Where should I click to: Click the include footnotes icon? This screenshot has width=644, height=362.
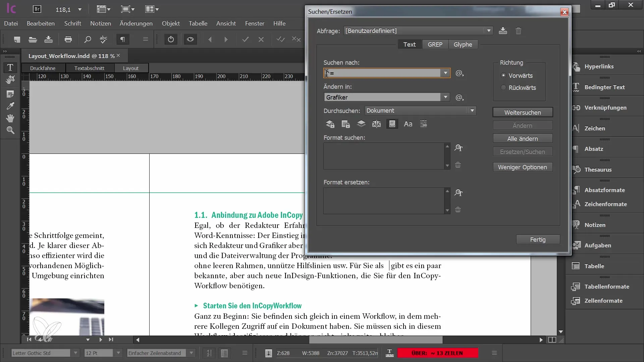(392, 124)
